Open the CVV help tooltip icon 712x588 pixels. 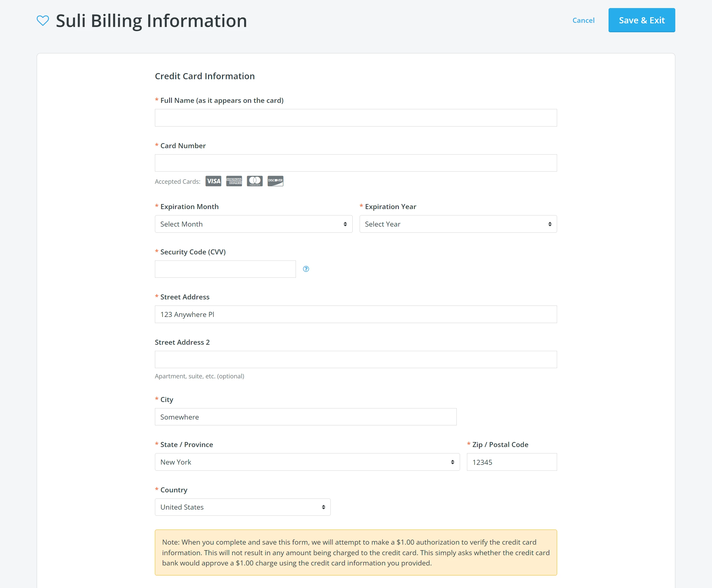click(306, 269)
